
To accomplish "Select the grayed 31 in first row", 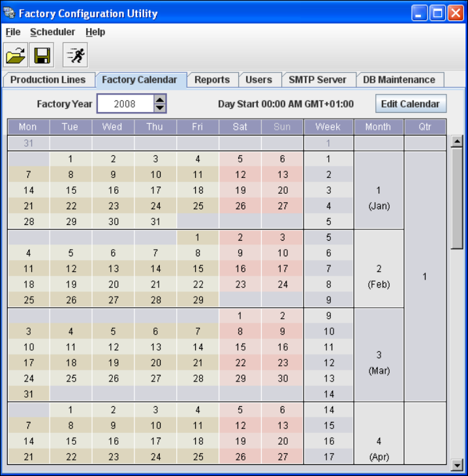I will (x=28, y=143).
